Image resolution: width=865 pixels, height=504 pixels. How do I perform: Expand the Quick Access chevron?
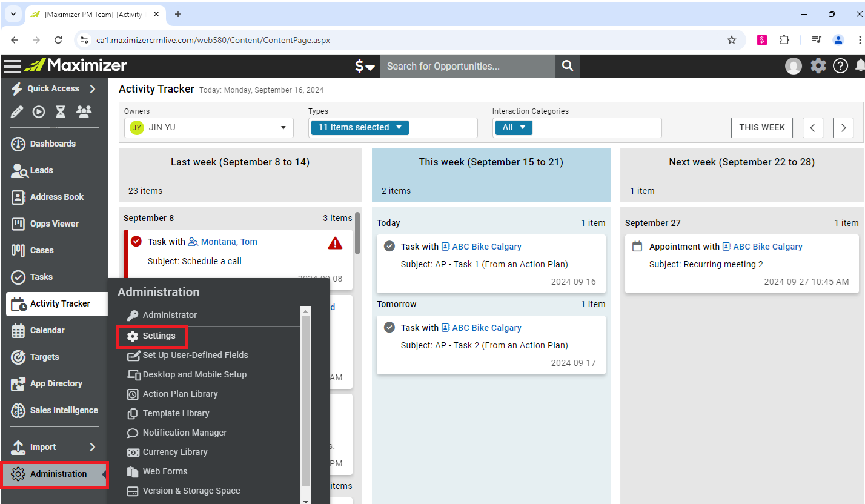(x=93, y=89)
